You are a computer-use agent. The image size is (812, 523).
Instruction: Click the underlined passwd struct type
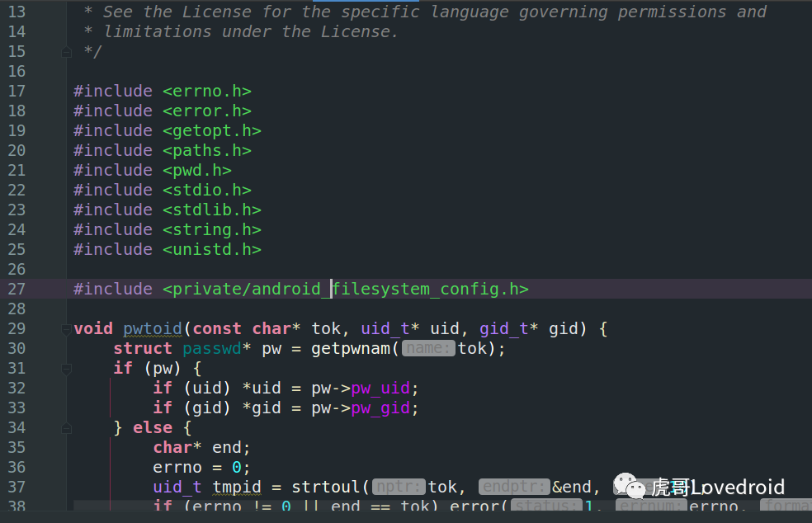click(x=212, y=348)
